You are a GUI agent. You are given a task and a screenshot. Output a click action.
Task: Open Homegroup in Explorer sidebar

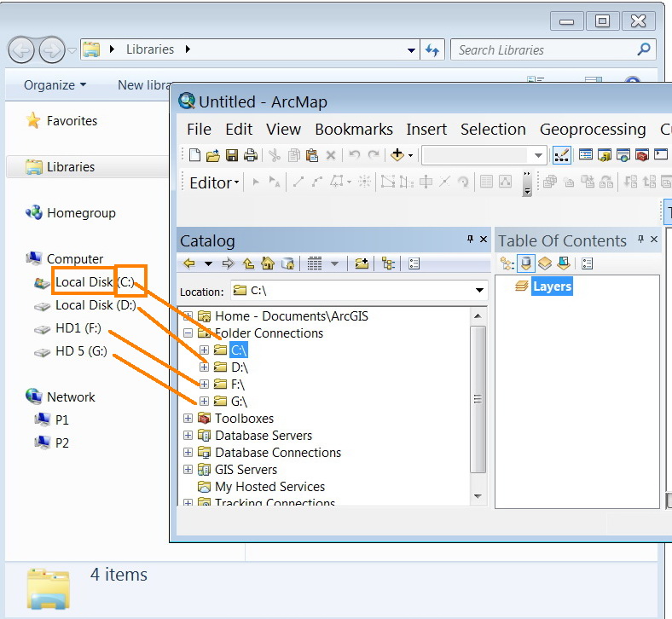(81, 213)
